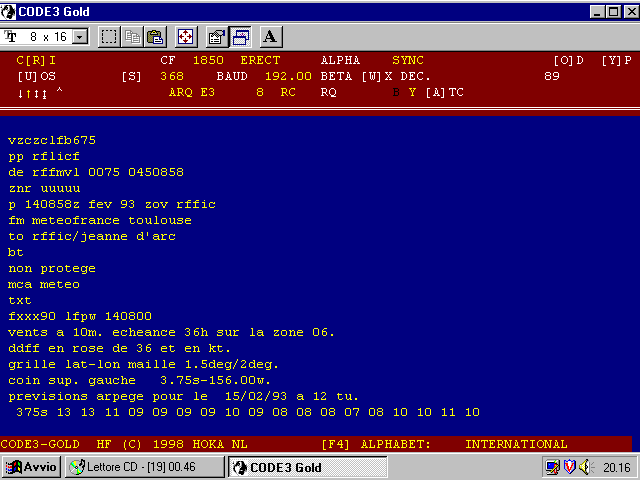Click the Background windows toolbar icon
Viewport: 640px width, 480px height.
coord(240,37)
